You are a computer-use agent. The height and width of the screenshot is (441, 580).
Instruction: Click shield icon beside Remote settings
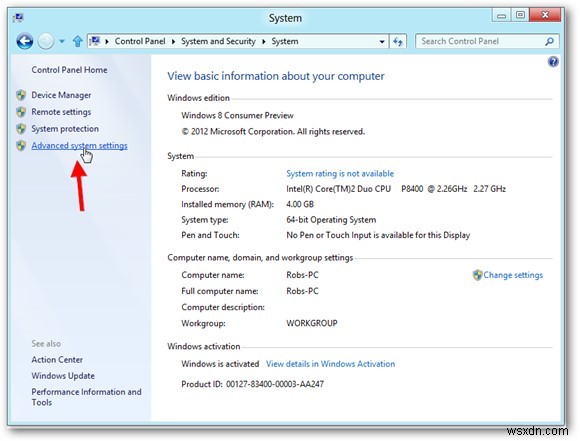click(21, 112)
